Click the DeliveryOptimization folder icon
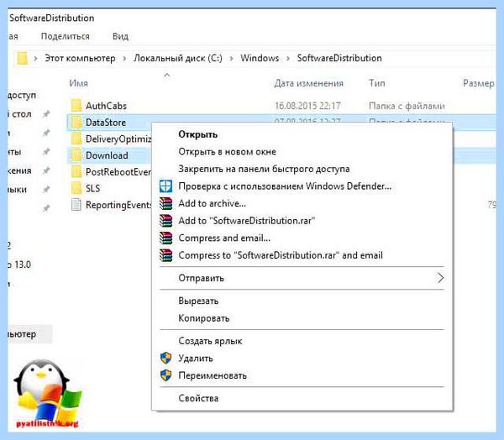The image size is (504, 440). point(76,139)
